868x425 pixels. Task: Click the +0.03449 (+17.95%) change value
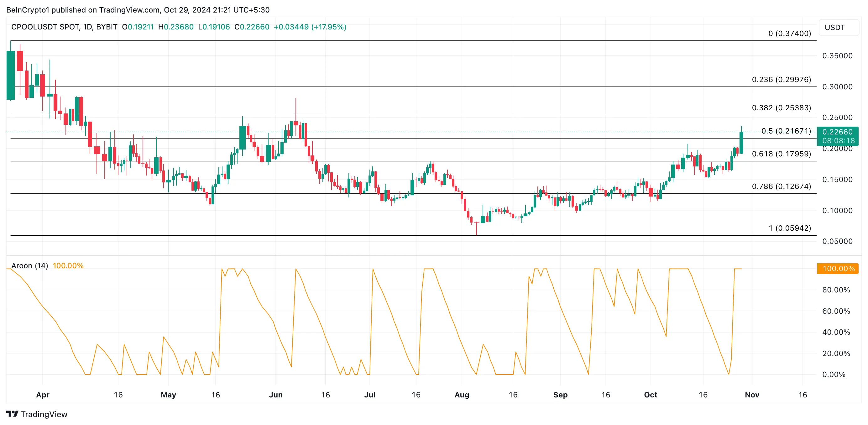tap(310, 27)
